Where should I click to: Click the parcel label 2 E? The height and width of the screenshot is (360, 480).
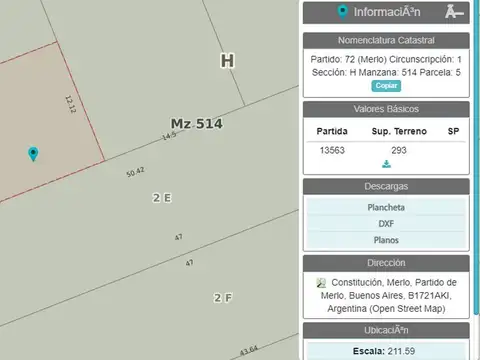point(162,198)
